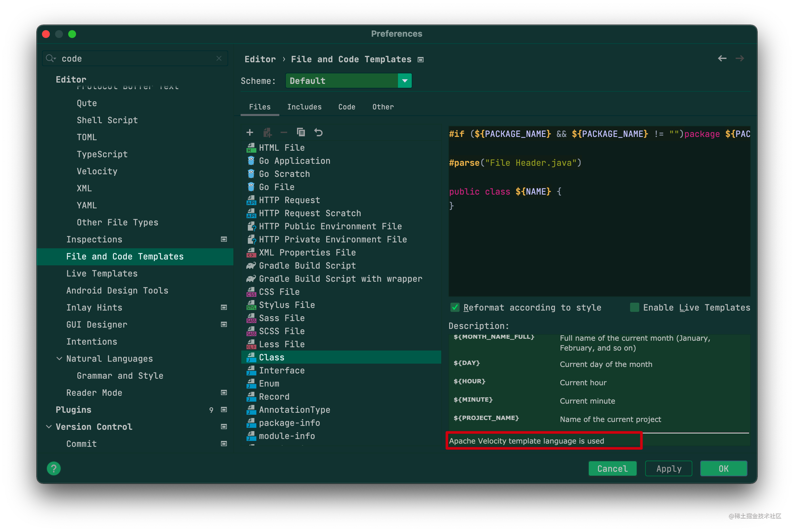Select the Go Application gopher icon
This screenshot has width=794, height=532.
[251, 161]
